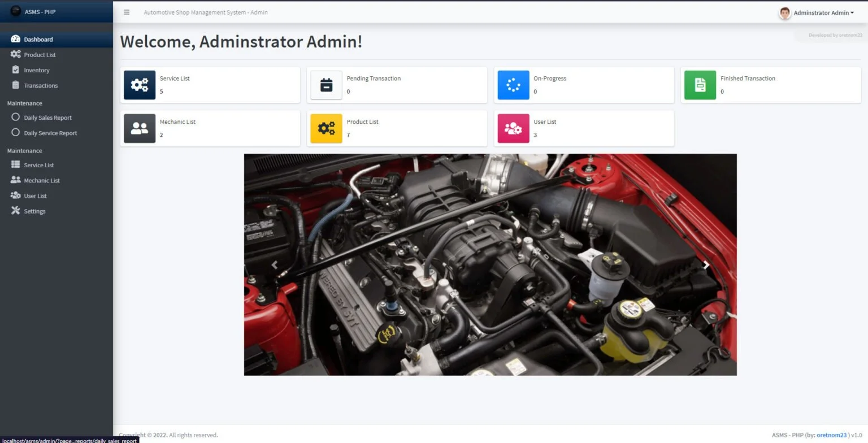Click the Pending Transaction calendar icon
The width and height of the screenshot is (868, 443).
[326, 85]
